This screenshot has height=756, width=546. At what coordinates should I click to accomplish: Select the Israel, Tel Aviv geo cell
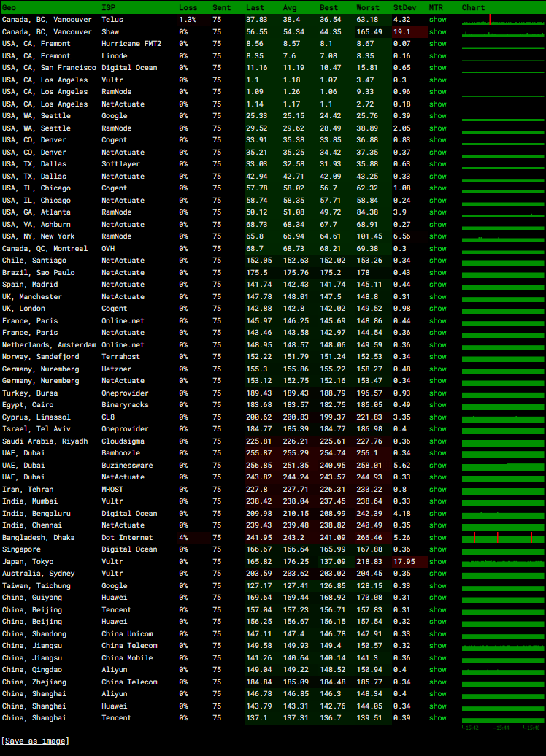pos(36,429)
